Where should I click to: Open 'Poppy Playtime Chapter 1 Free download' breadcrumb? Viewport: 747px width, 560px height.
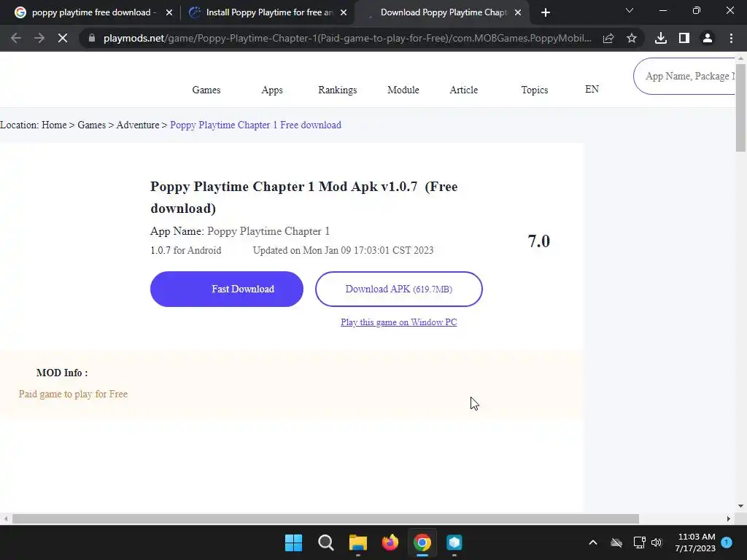point(255,125)
